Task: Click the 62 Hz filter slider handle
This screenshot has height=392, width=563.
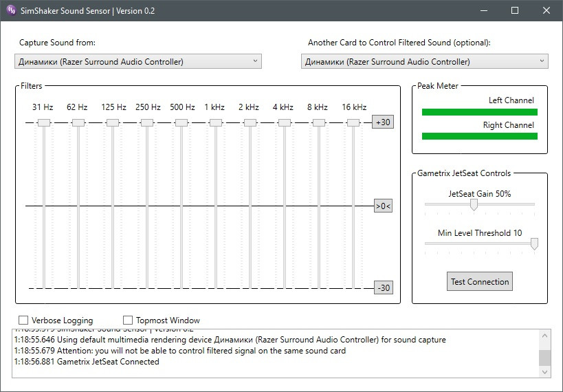Action: pyautogui.click(x=78, y=122)
